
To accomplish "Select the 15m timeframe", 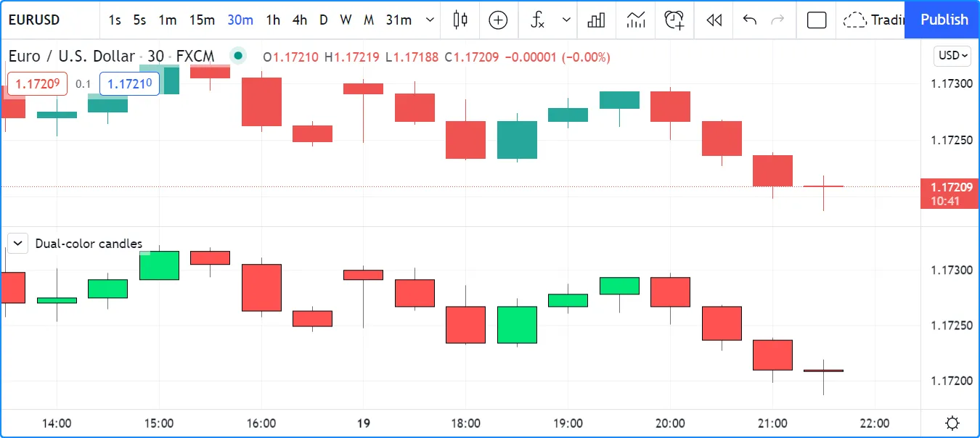I will [x=202, y=20].
